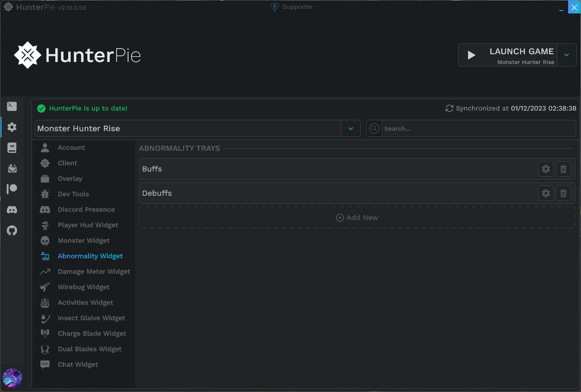
Task: Select Abnormality Widget settings
Action: coord(90,256)
